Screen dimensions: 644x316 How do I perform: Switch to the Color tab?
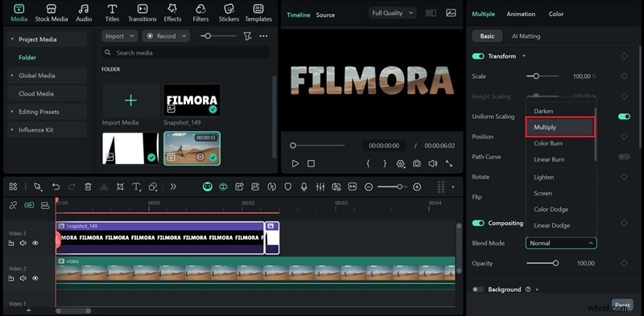point(556,14)
